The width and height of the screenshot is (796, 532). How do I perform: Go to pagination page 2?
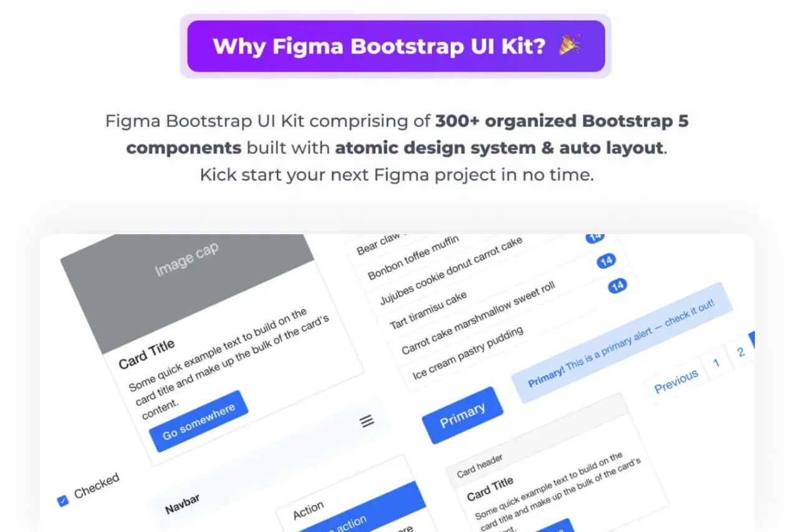coord(741,352)
